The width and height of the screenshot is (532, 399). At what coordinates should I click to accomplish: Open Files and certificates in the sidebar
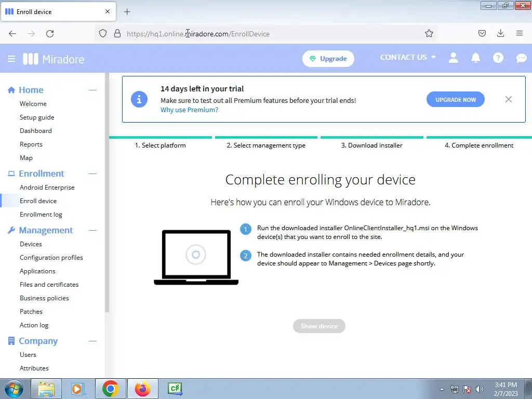(49, 285)
